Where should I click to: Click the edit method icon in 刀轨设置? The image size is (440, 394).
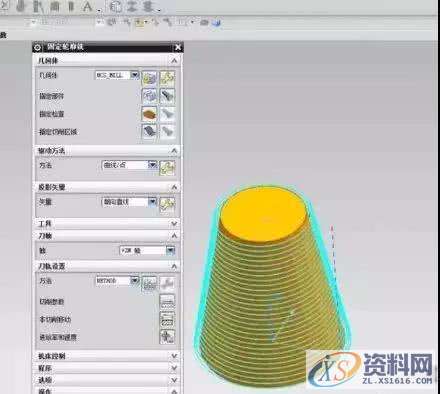pos(167,283)
